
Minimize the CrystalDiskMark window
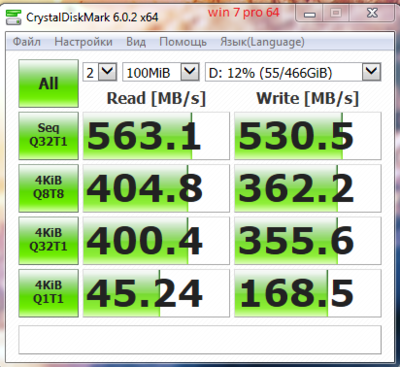(310, 14)
